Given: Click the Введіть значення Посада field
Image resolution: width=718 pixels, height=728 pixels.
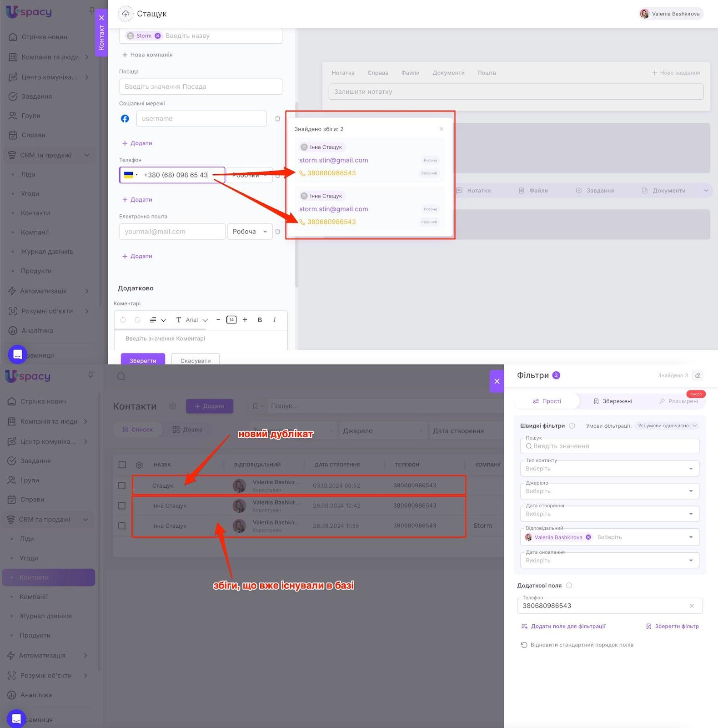Looking at the screenshot, I should (x=201, y=86).
